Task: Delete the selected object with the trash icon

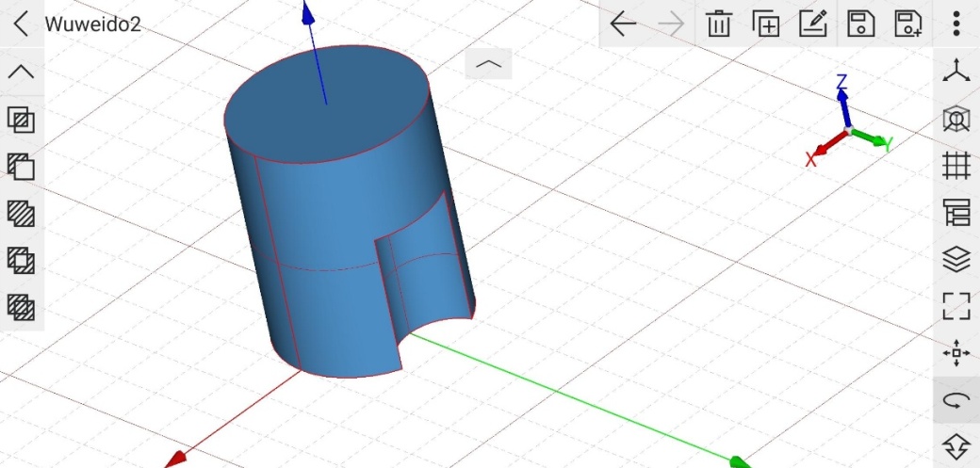Action: [x=719, y=24]
